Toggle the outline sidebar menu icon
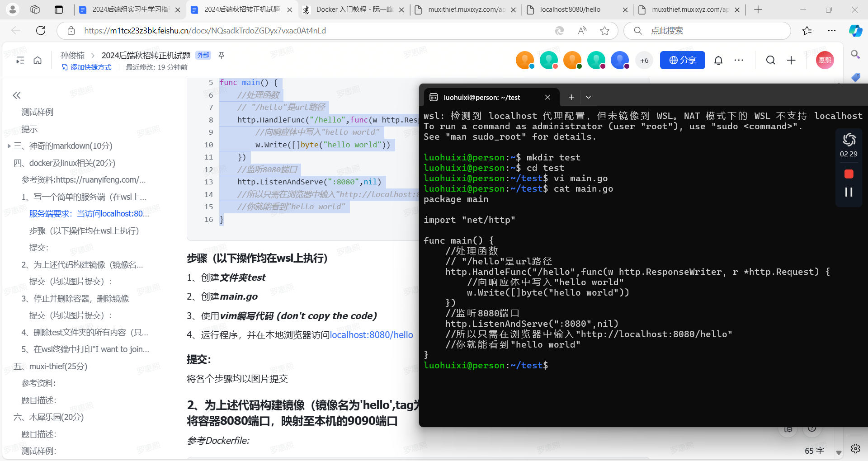This screenshot has height=461, width=868. tap(20, 60)
